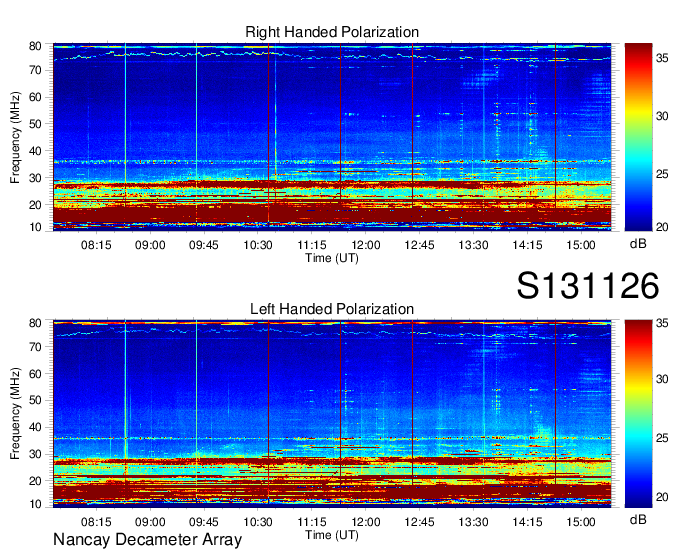Click 60 MHz frequency tick on Right Handed plot

pyautogui.click(x=35, y=97)
